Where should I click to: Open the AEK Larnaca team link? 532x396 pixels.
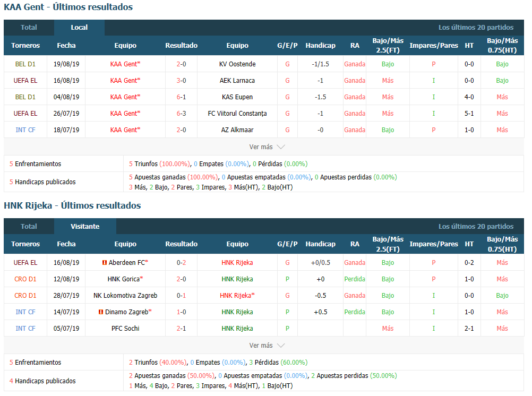[237, 81]
